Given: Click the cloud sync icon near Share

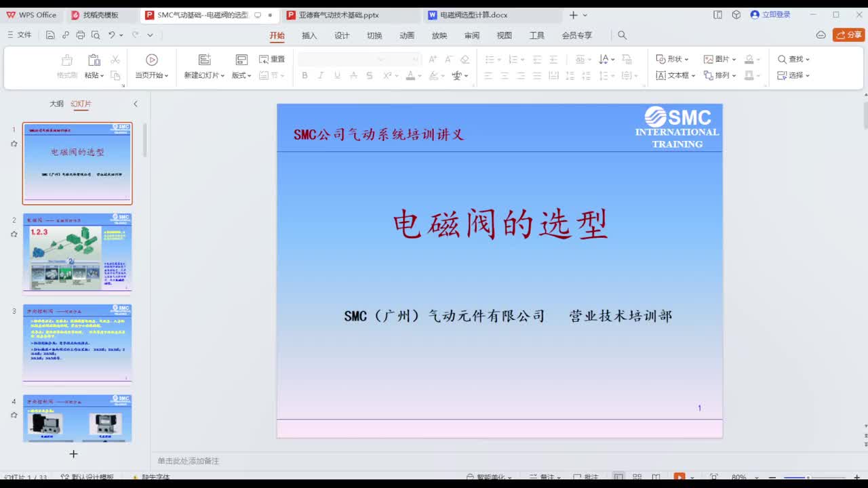Looking at the screenshot, I should click(x=821, y=35).
